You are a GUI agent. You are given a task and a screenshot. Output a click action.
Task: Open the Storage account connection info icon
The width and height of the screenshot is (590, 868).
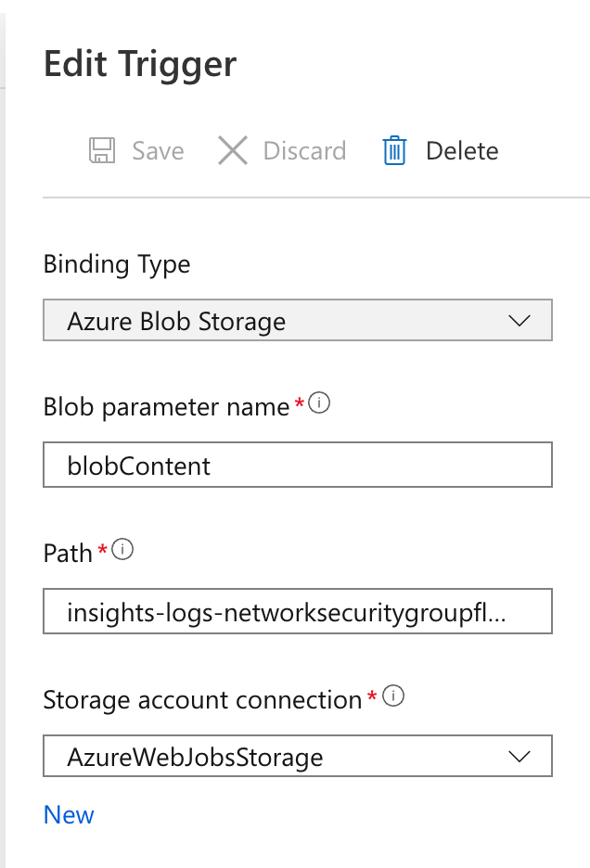pyautogui.click(x=393, y=696)
